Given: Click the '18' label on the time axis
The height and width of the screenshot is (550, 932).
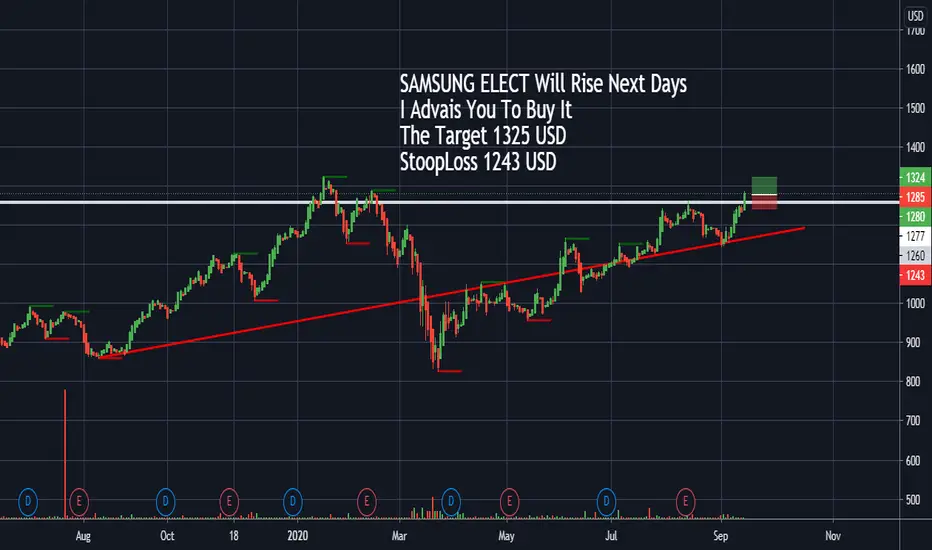Looking at the screenshot, I should click(x=234, y=536).
